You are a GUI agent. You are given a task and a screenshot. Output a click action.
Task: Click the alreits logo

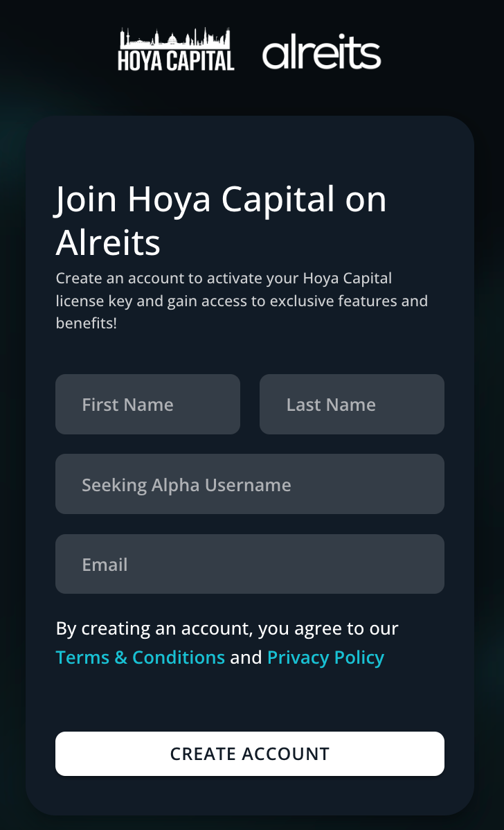click(x=321, y=51)
